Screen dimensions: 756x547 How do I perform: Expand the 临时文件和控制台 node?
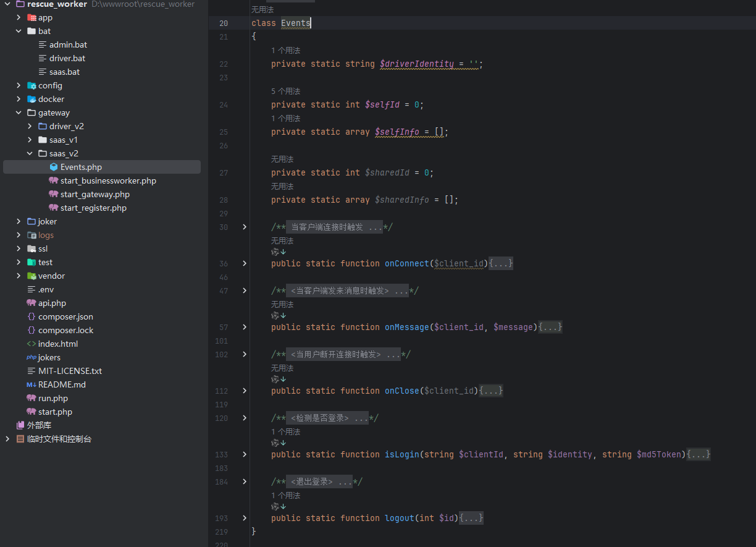coord(7,439)
